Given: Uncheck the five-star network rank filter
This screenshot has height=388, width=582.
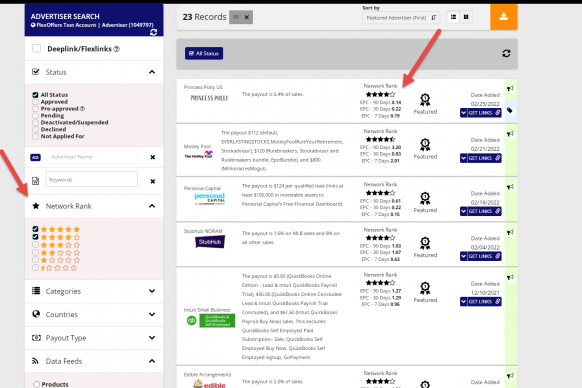Looking at the screenshot, I should coord(35,229).
